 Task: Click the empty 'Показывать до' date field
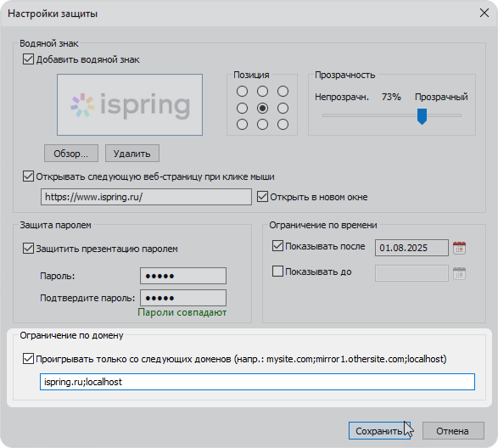click(x=411, y=273)
